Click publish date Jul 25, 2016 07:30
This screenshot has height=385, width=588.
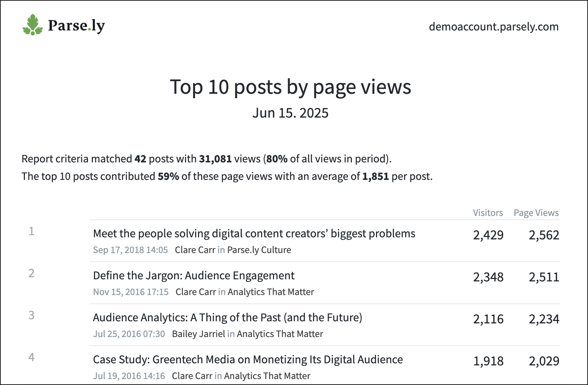point(129,334)
